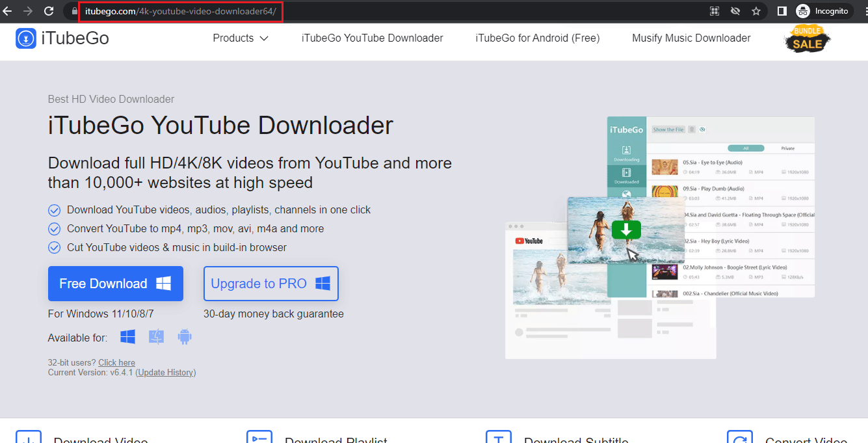Click the iTubeGo app preview illustration

[660, 238]
